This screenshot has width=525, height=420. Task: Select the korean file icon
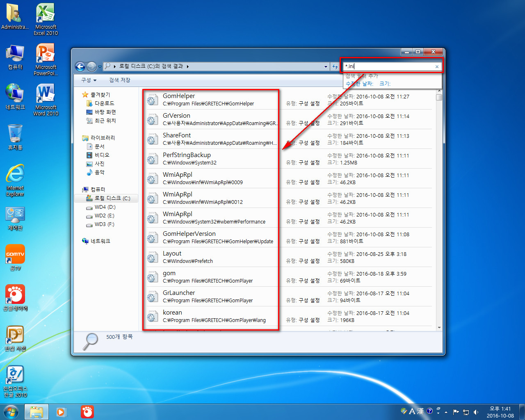153,316
